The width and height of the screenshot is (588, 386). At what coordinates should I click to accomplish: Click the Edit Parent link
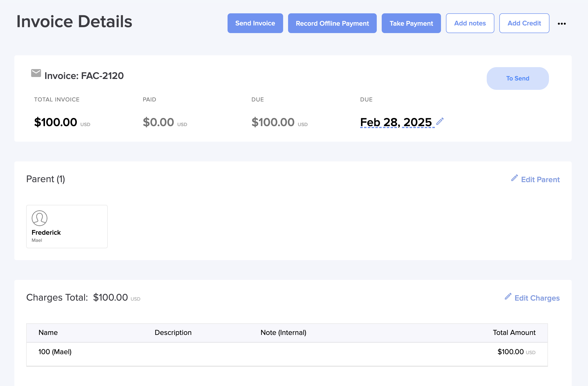540,179
